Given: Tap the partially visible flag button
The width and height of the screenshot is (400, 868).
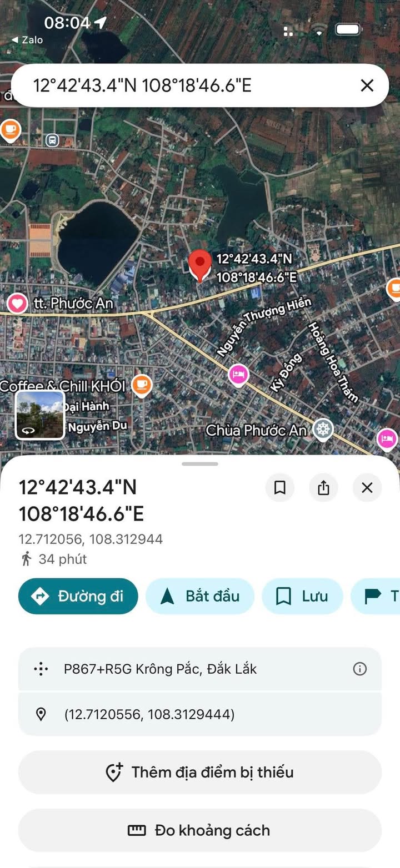Looking at the screenshot, I should [x=376, y=596].
